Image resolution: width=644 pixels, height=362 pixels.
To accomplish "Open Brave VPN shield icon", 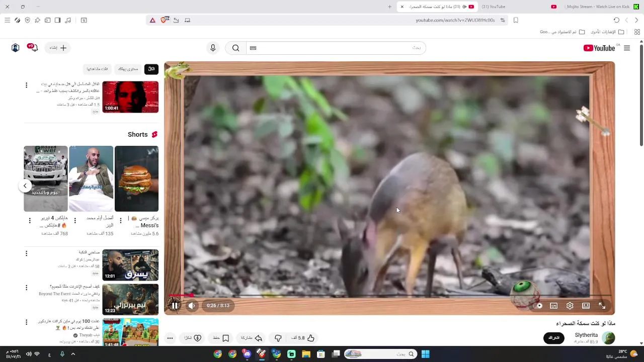I will (27, 20).
